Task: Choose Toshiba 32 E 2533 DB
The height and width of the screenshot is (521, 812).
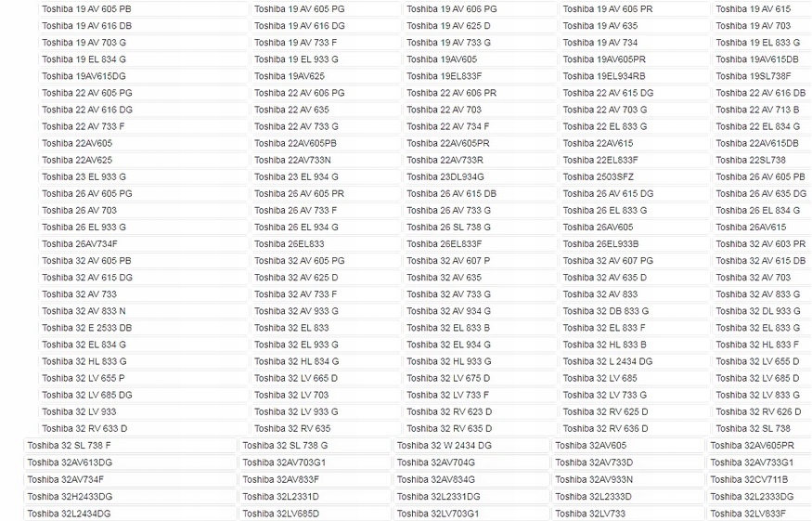Action: click(86, 328)
